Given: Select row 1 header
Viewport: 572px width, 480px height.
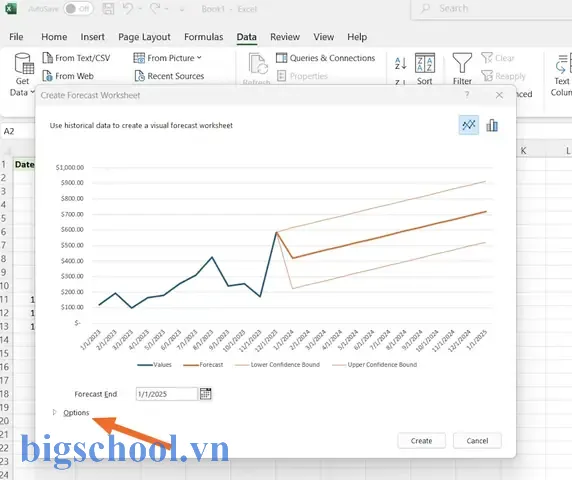Looking at the screenshot, I should pyautogui.click(x=4, y=164).
